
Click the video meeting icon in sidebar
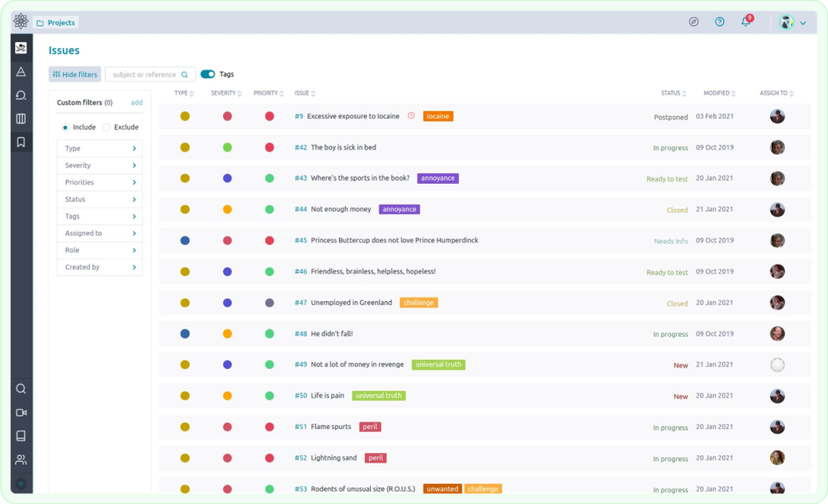21,412
